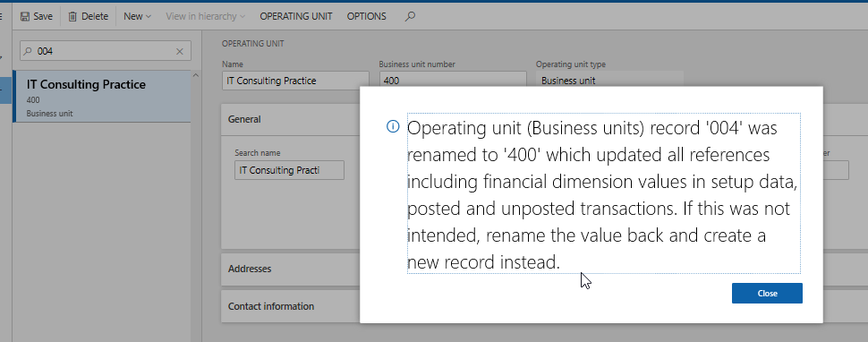The image size is (868, 342).
Task: Click the Delete trash icon
Action: click(x=72, y=17)
